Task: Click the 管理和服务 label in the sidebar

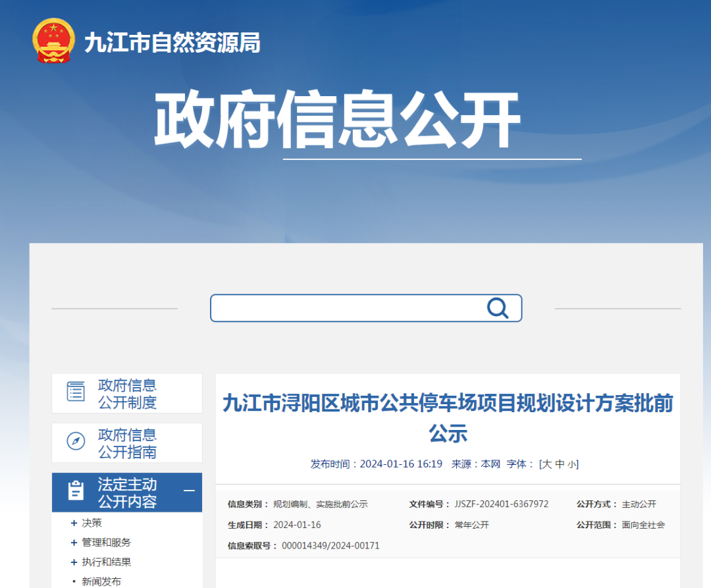Action: 106,543
